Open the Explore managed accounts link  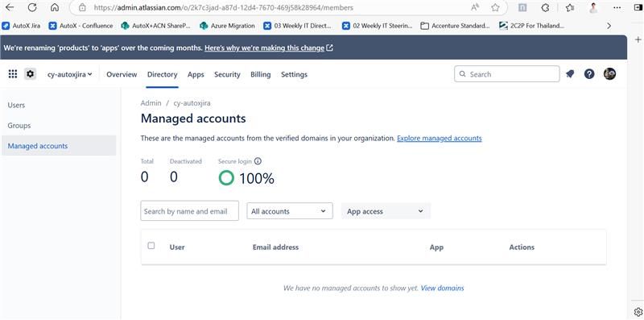(x=439, y=138)
